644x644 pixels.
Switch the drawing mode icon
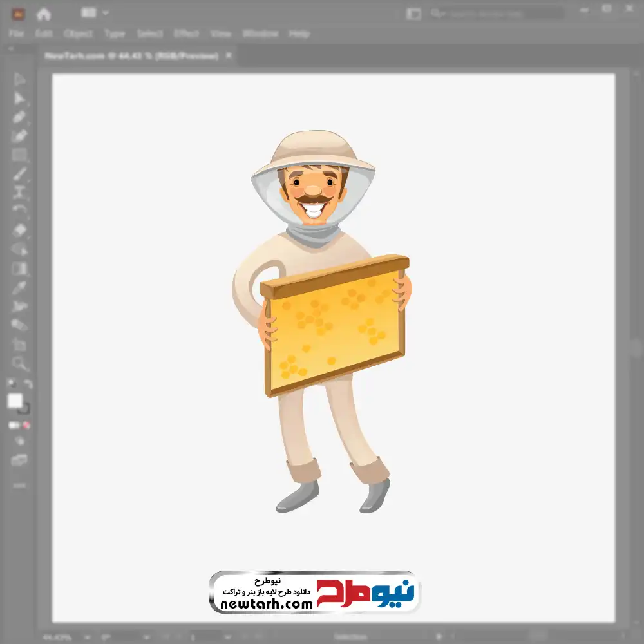point(19,441)
